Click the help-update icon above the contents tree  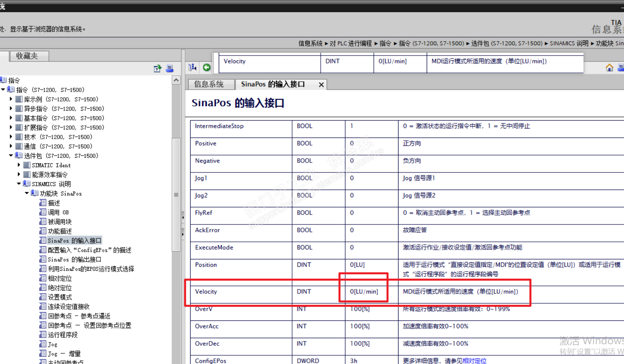[x=158, y=69]
